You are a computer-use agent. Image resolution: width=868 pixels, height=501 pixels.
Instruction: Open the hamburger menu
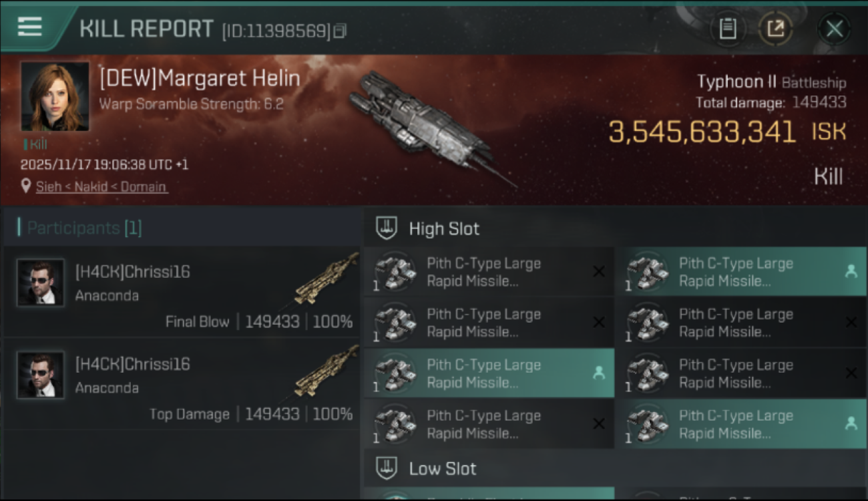click(x=30, y=27)
